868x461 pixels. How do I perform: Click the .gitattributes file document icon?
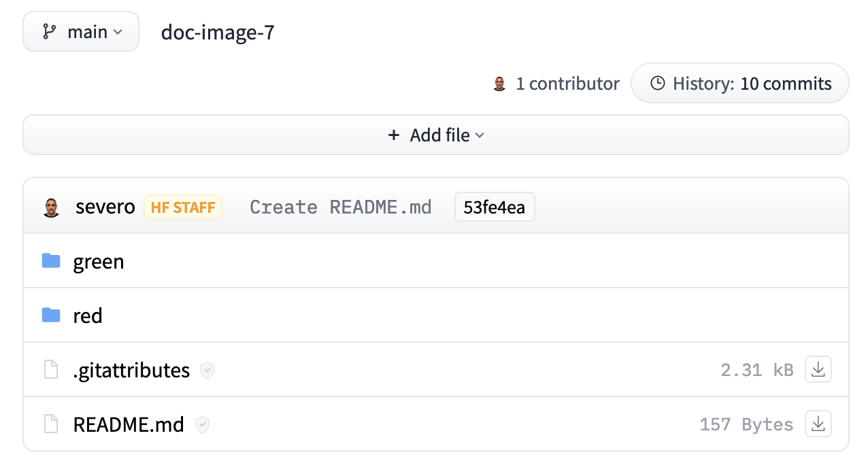(x=51, y=370)
